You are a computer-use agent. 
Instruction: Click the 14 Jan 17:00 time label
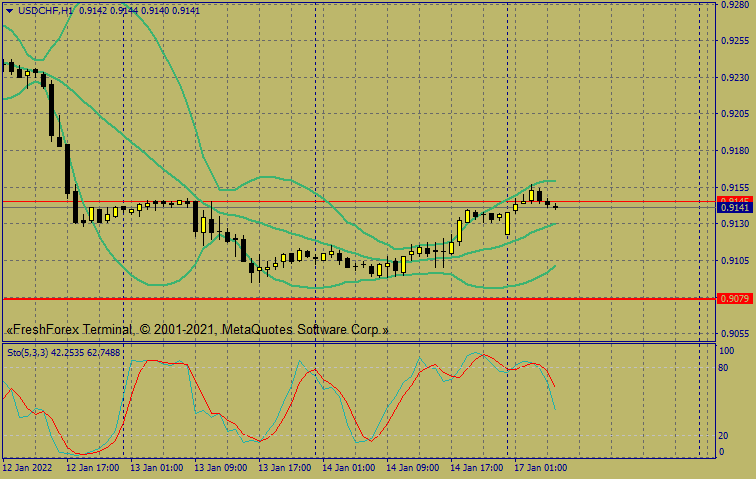(477, 467)
